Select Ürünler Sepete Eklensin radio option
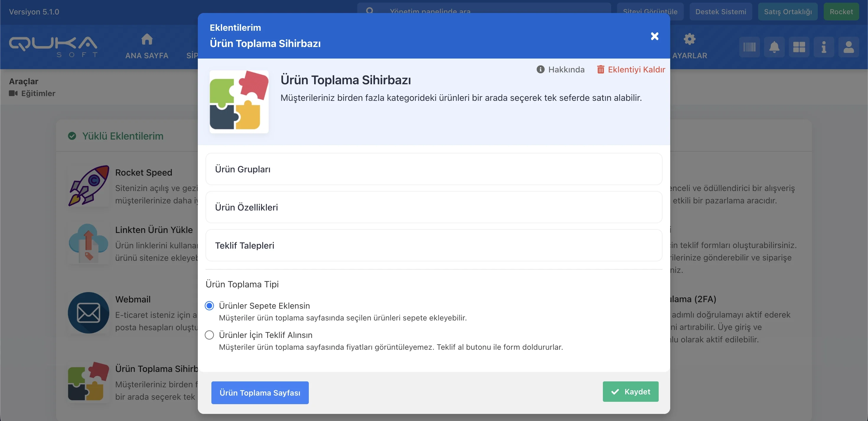 209,306
